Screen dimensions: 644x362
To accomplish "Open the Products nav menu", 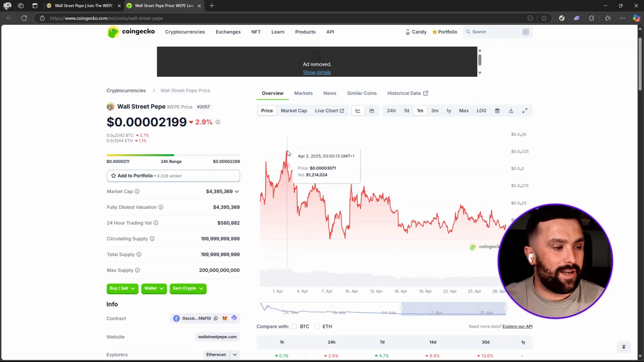I will (305, 32).
